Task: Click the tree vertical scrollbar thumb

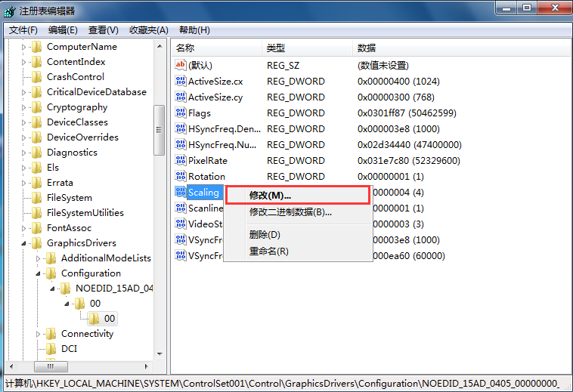Action: pyautogui.click(x=159, y=131)
